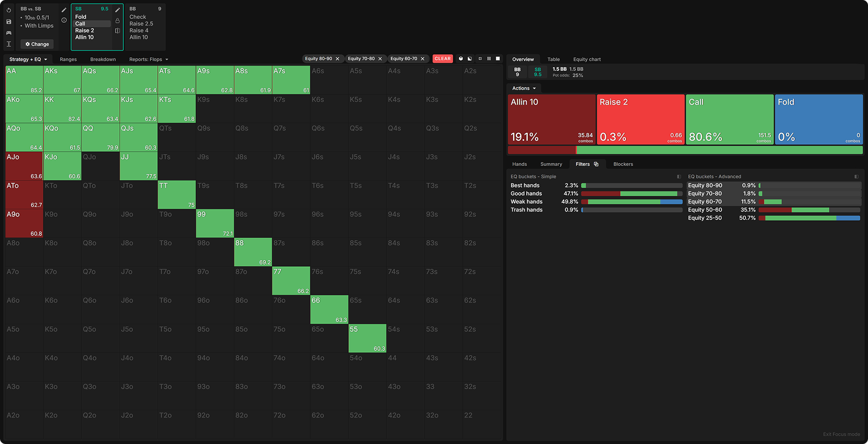Image resolution: width=868 pixels, height=444 pixels.
Task: Open the gamepad practice icon
Action: tap(9, 33)
